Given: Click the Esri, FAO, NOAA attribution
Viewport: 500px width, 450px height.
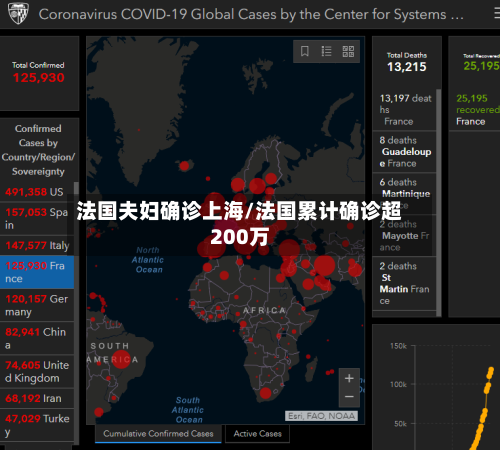Looking at the screenshot, I should 321,416.
